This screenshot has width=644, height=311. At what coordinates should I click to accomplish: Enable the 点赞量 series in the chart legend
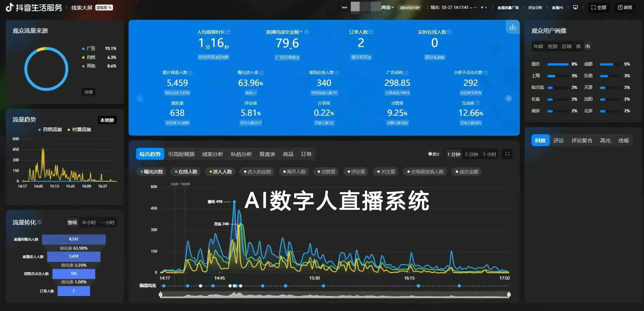pos(326,172)
